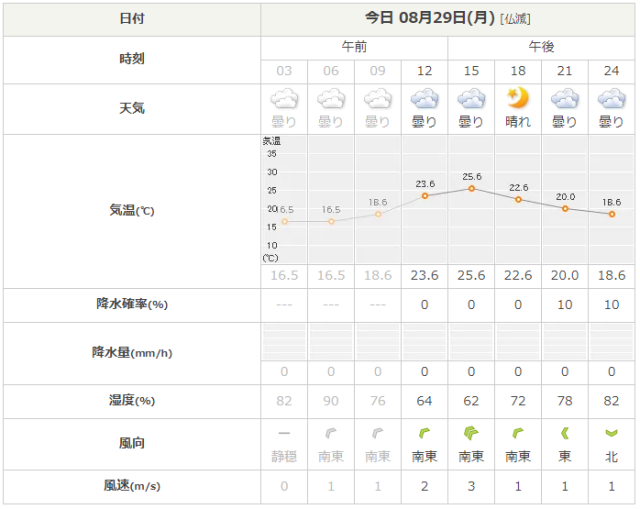Click the double green wind arrow at 15

click(x=471, y=433)
